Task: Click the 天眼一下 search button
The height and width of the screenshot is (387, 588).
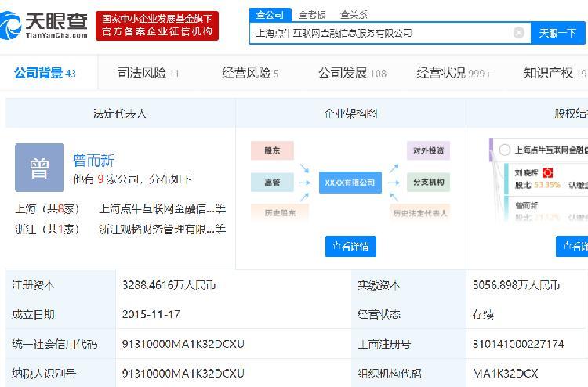Action: [x=557, y=34]
